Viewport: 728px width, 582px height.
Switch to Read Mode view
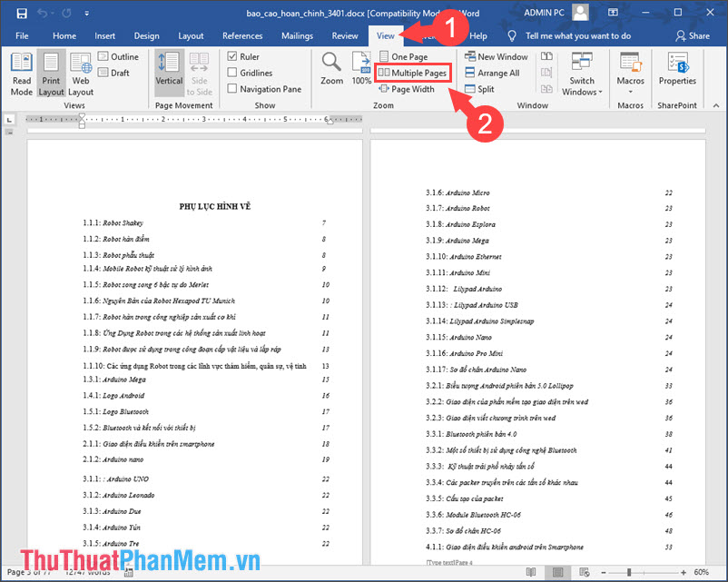[x=21, y=73]
